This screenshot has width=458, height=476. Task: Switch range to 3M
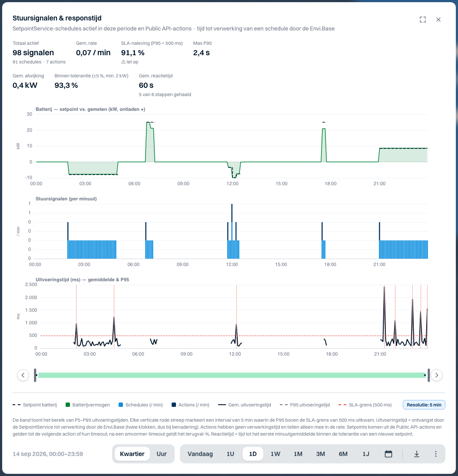(321, 454)
